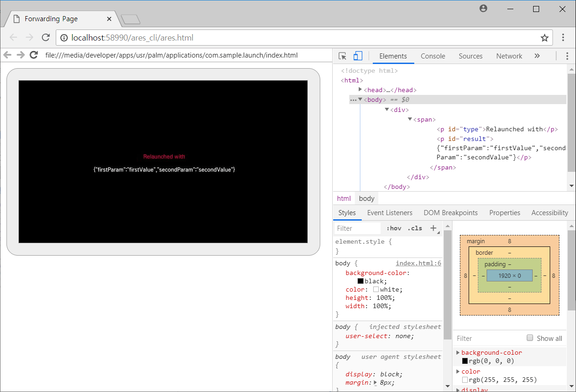Select the inspect element cursor icon
The height and width of the screenshot is (392, 576).
(x=342, y=55)
